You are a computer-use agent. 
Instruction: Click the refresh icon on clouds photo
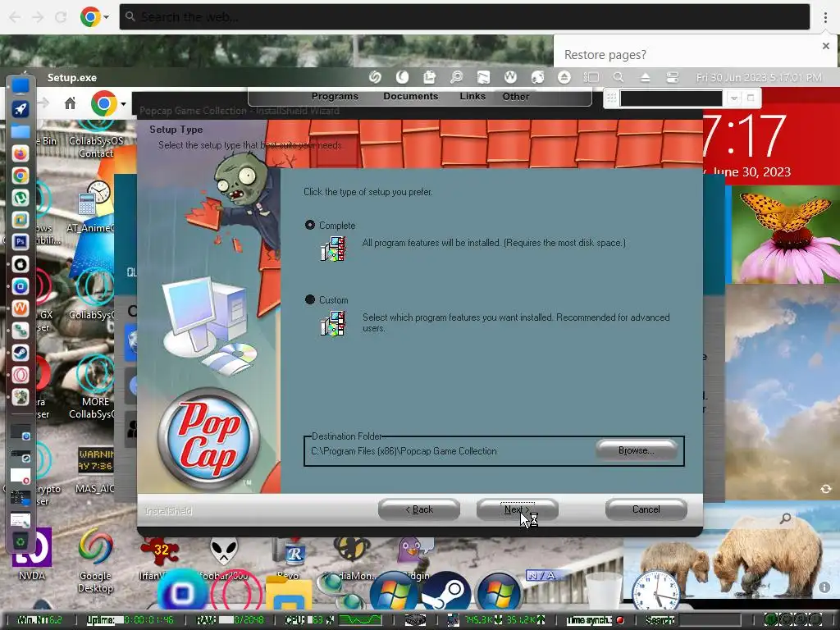point(825,489)
